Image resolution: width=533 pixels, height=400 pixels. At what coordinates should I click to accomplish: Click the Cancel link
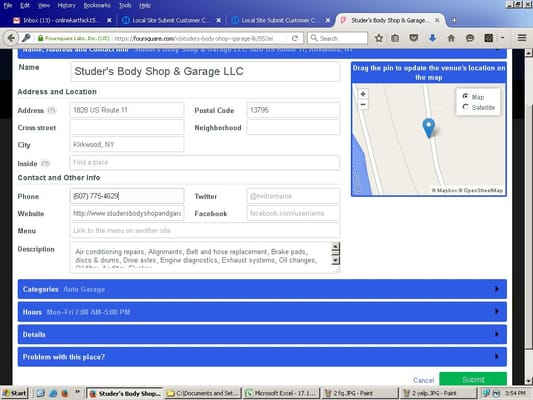(423, 380)
